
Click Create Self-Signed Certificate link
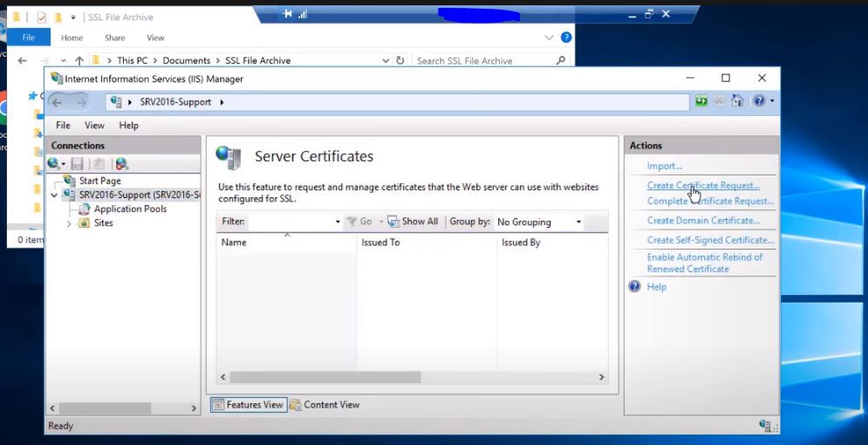click(x=710, y=240)
